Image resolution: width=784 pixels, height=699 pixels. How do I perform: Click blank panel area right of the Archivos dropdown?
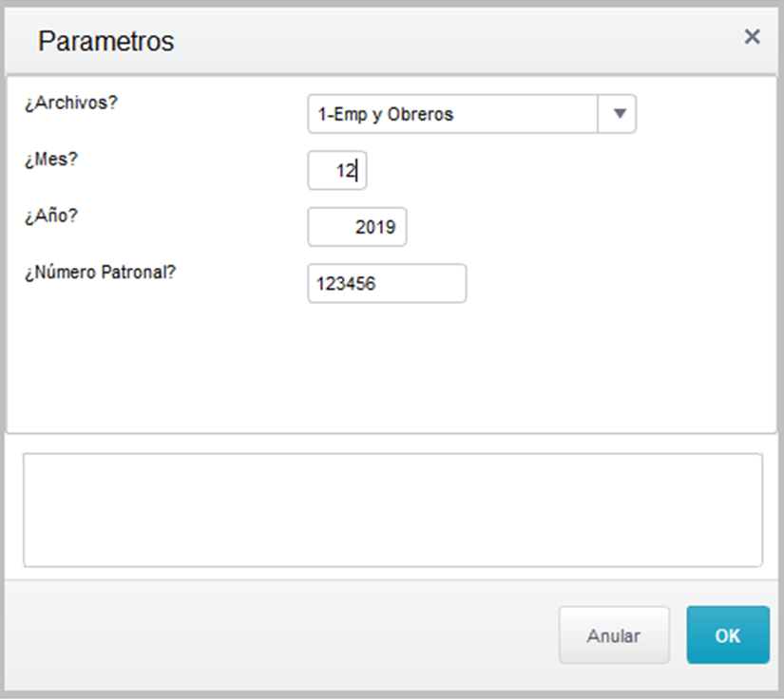point(703,114)
